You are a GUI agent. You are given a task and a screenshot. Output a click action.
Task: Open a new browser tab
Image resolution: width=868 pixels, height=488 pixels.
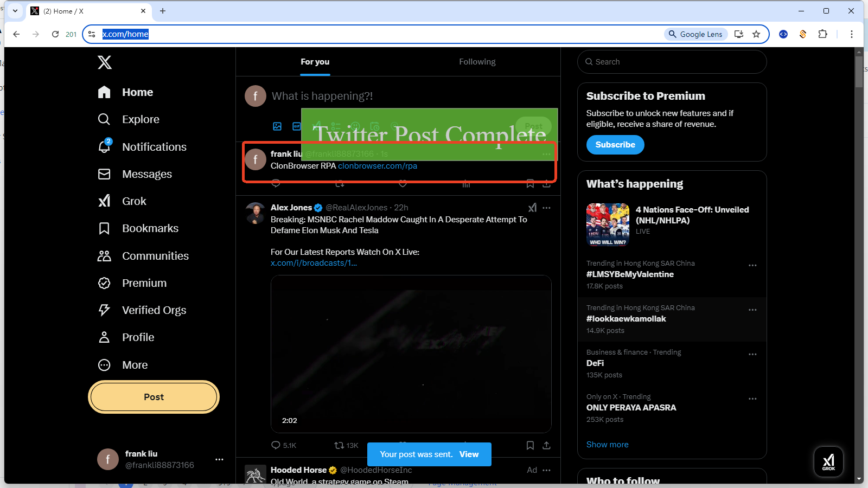(163, 11)
